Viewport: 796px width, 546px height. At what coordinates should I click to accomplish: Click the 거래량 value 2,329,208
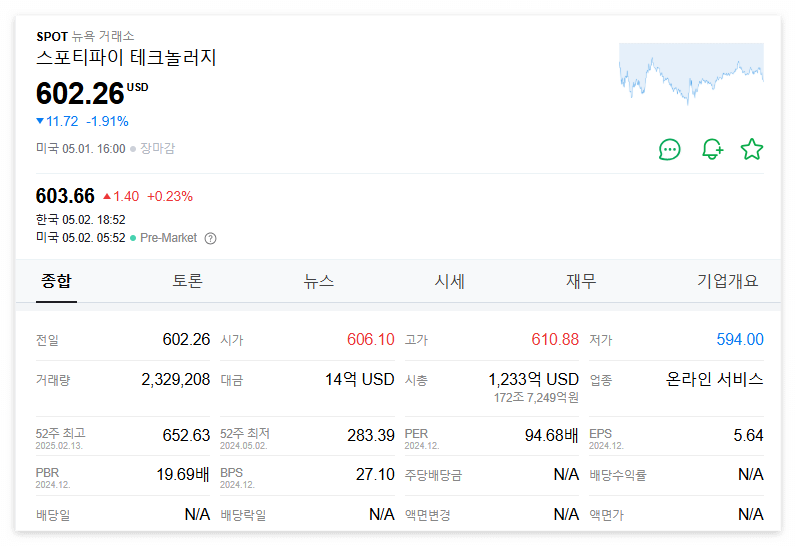coord(176,380)
